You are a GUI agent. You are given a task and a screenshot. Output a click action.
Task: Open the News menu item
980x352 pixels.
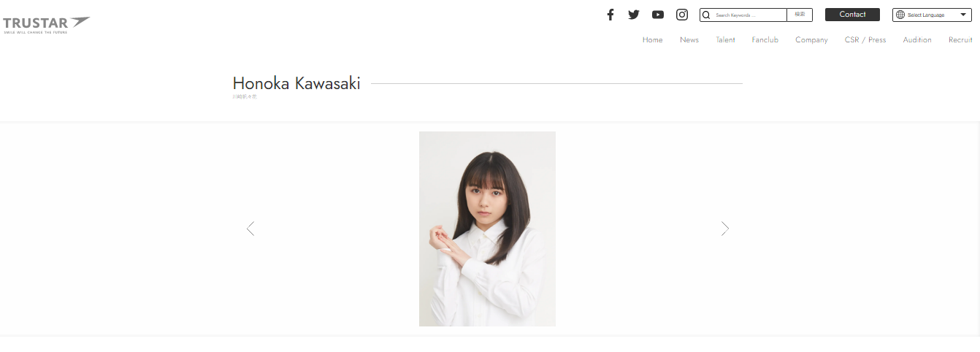pyautogui.click(x=689, y=40)
